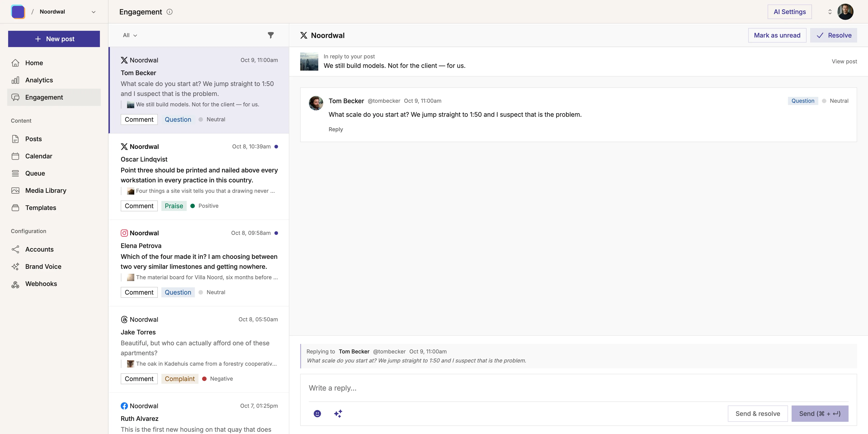Click the Accounts share icon
The height and width of the screenshot is (434, 868).
coord(16,249)
